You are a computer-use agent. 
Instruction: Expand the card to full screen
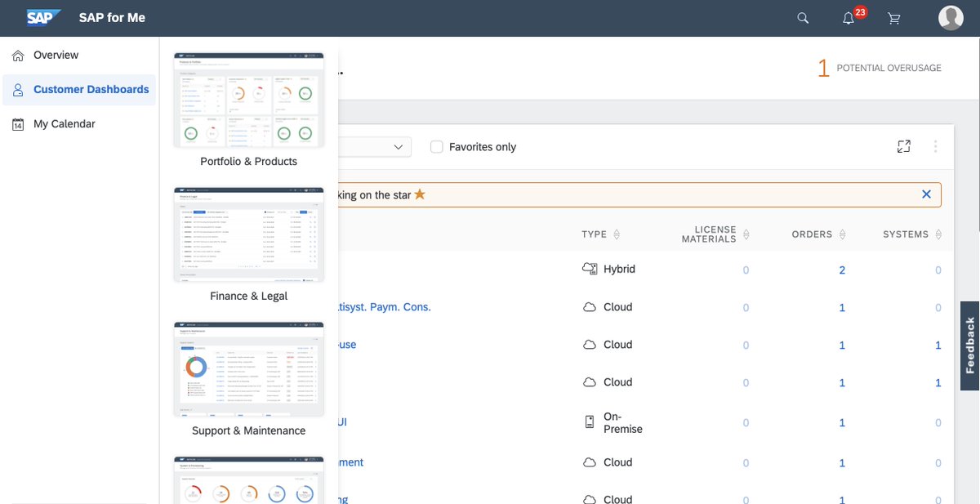click(903, 147)
